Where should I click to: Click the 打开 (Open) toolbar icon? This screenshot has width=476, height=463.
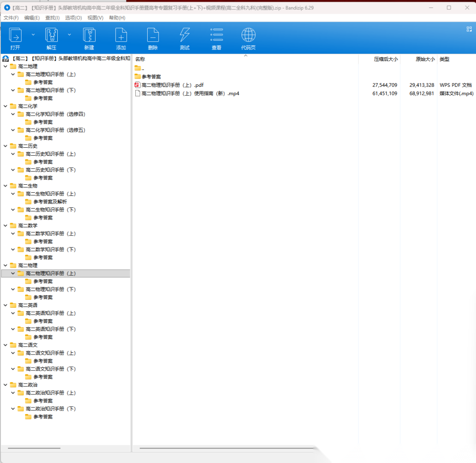[x=15, y=35]
